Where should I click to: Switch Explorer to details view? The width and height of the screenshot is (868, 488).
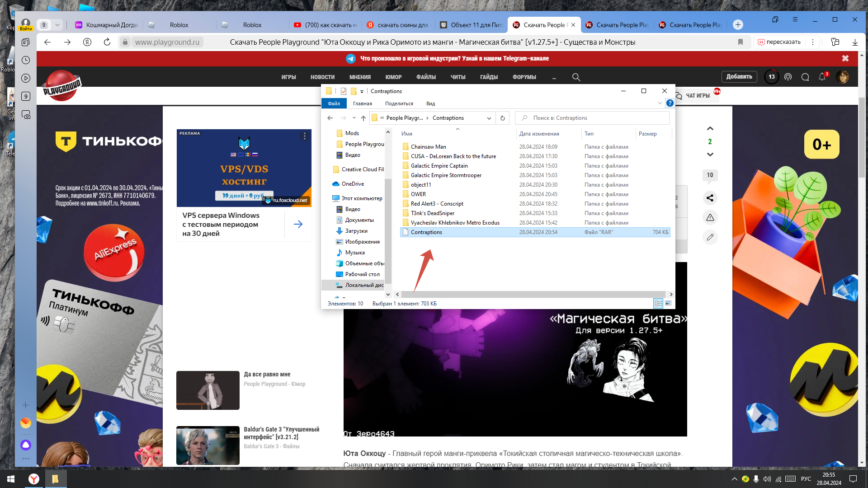point(658,303)
